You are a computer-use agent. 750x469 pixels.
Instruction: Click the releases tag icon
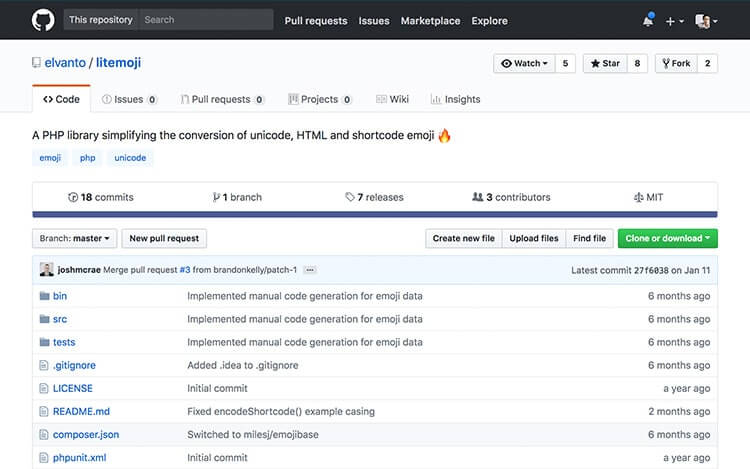pyautogui.click(x=349, y=197)
